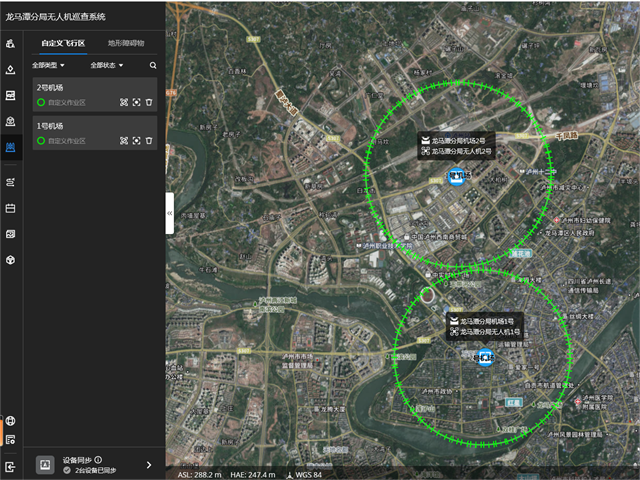Open the globe icon in left sidebar
The width and height of the screenshot is (640, 480).
pyautogui.click(x=10, y=421)
